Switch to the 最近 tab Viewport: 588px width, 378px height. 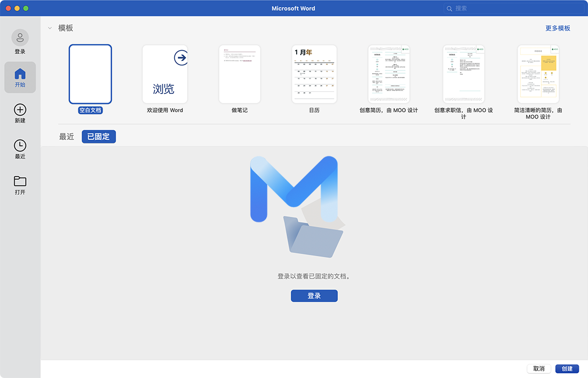coord(66,137)
